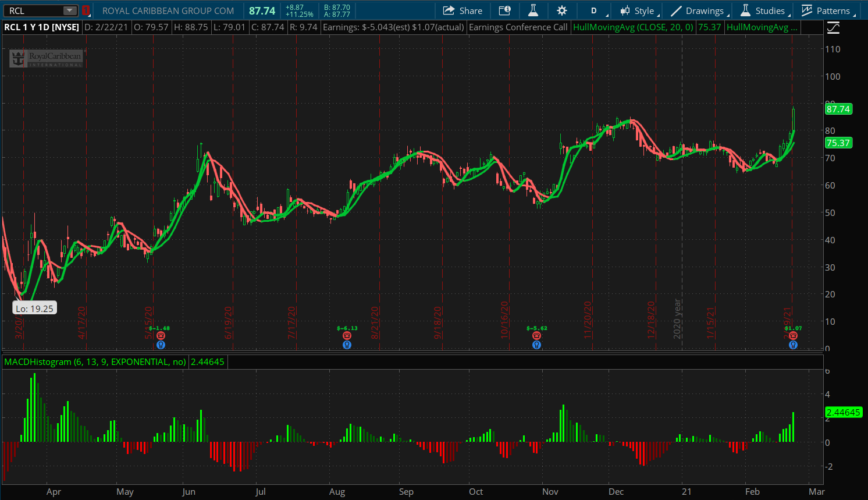This screenshot has width=868, height=500.
Task: Click the truncated second HullMovingAvg label
Action: coord(762,27)
